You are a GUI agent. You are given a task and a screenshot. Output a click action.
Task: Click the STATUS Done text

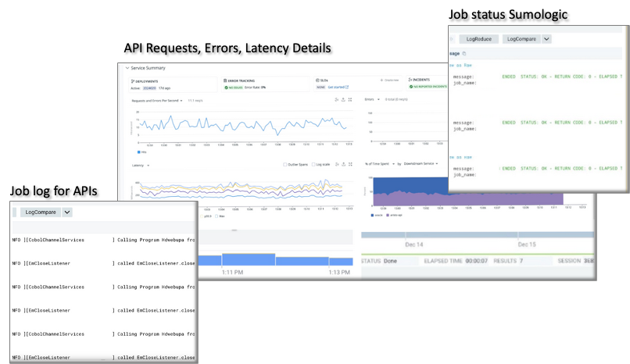pyautogui.click(x=379, y=261)
